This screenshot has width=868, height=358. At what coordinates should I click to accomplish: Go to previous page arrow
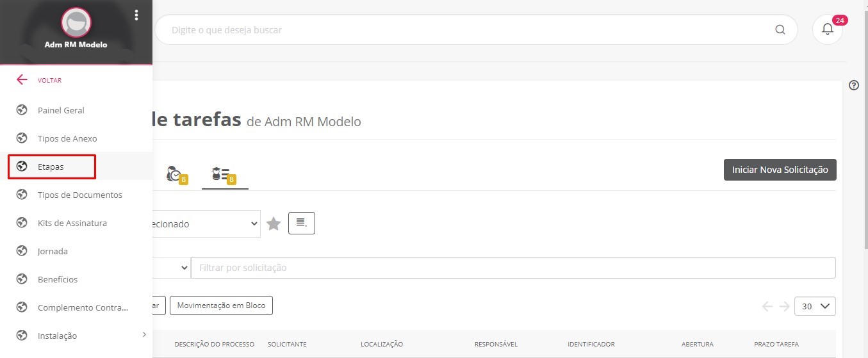[x=767, y=306]
